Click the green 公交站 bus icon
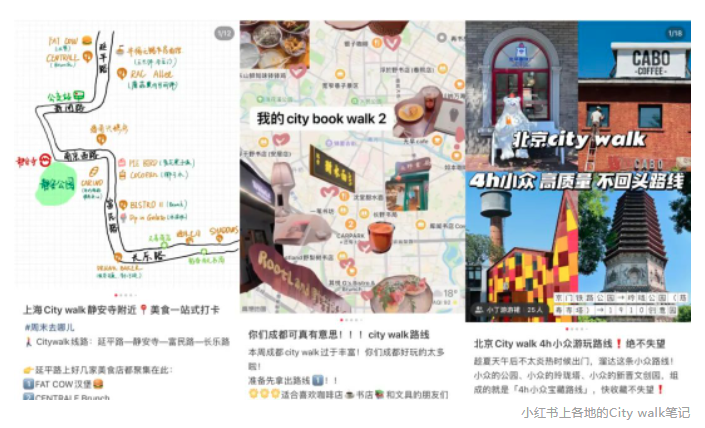705x428 pixels. tap(79, 95)
